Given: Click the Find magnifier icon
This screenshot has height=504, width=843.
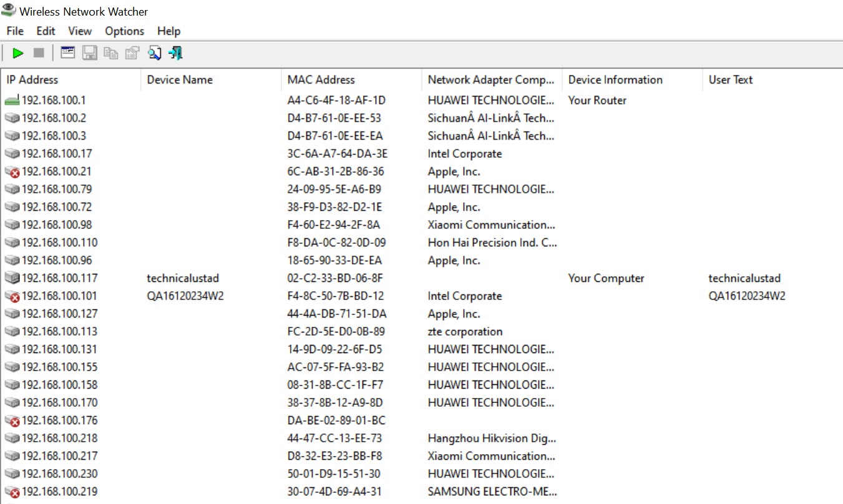Looking at the screenshot, I should [x=154, y=54].
